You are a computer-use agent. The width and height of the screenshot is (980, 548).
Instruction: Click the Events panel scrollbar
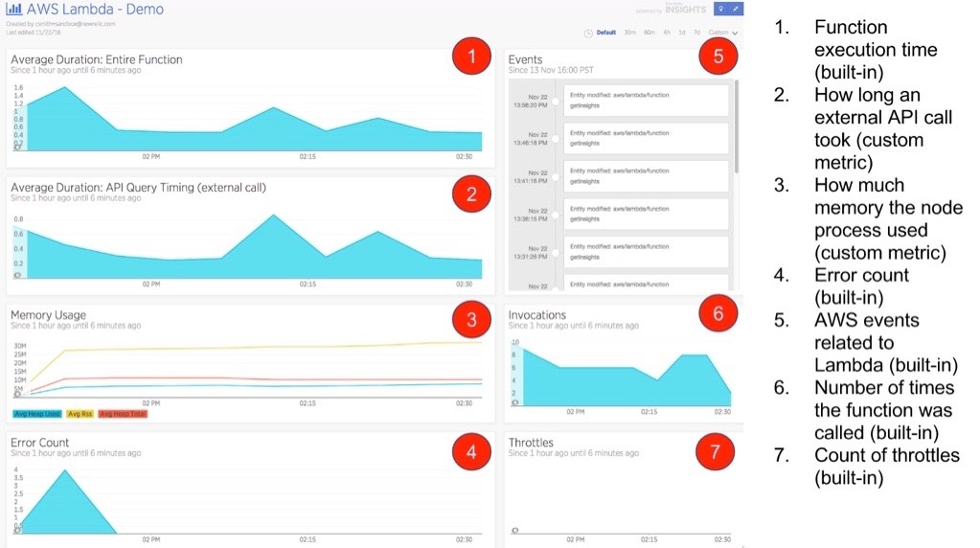[737, 126]
